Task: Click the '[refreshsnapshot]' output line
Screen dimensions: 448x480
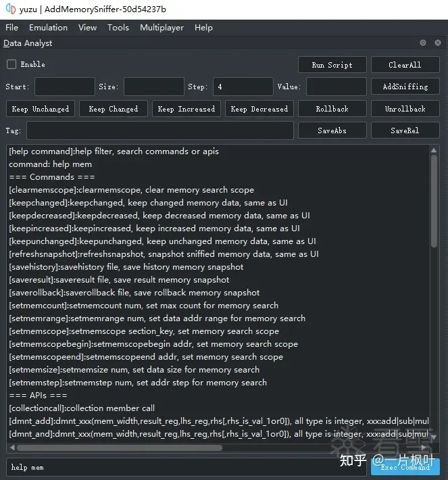Action: pos(164,254)
